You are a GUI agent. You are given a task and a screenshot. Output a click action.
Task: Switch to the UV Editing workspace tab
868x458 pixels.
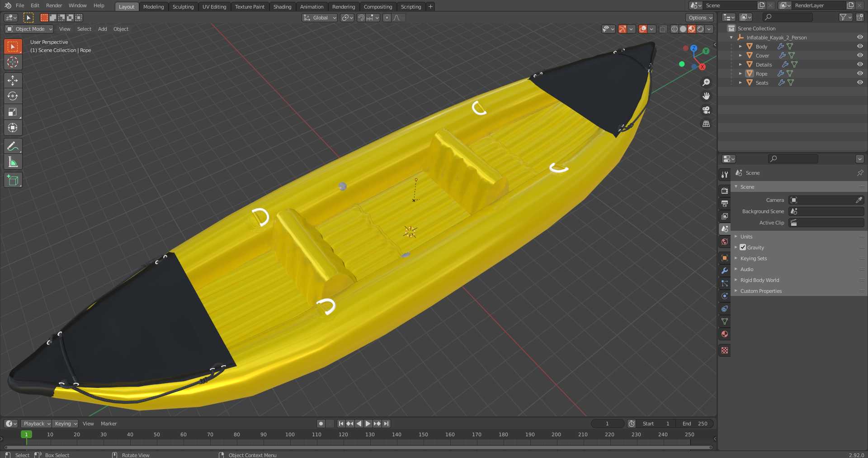214,6
